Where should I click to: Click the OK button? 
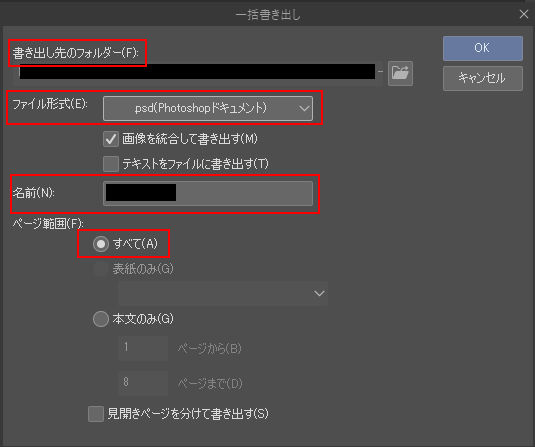tap(482, 48)
